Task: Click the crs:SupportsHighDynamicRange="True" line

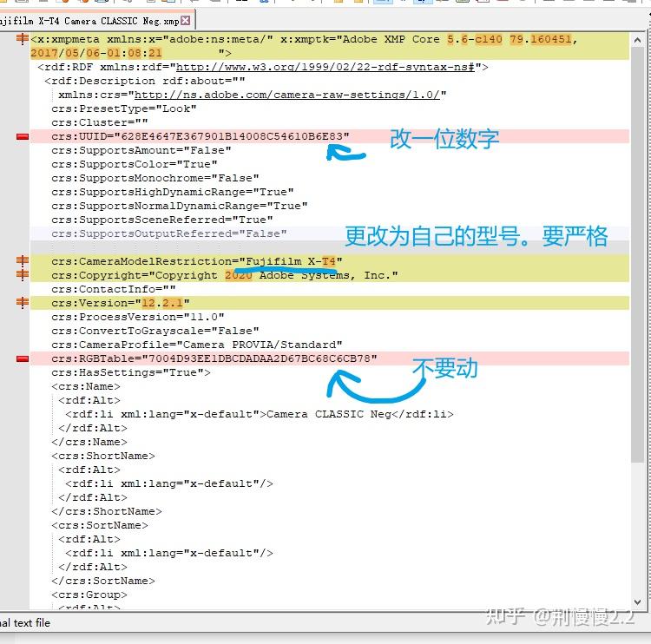Action: pyautogui.click(x=173, y=192)
